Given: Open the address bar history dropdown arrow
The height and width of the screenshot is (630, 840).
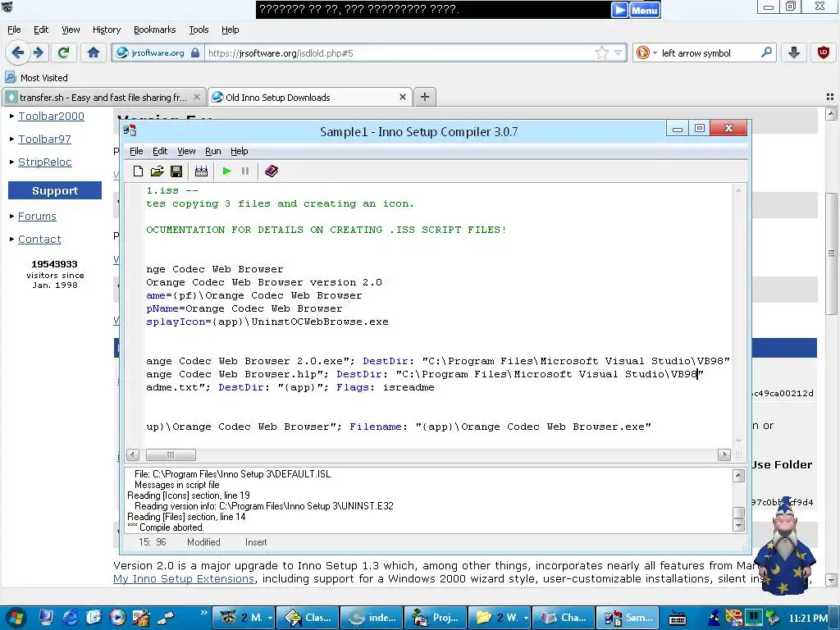Looking at the screenshot, I should pyautogui.click(x=619, y=52).
